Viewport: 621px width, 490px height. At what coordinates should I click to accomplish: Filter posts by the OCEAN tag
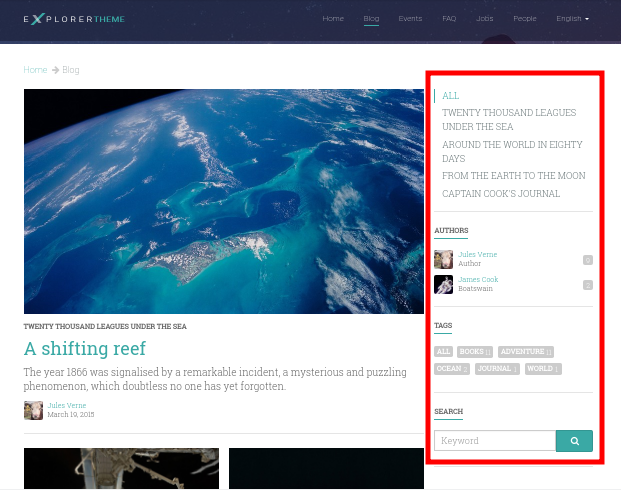point(452,369)
